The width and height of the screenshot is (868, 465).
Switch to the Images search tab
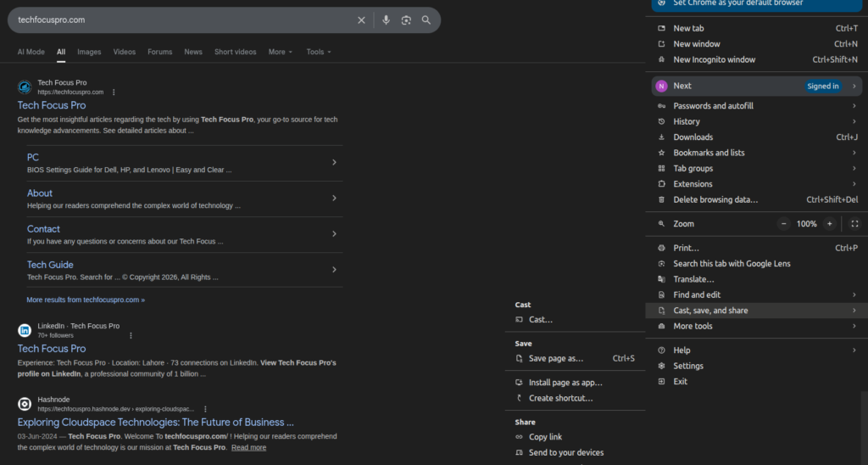[89, 52]
